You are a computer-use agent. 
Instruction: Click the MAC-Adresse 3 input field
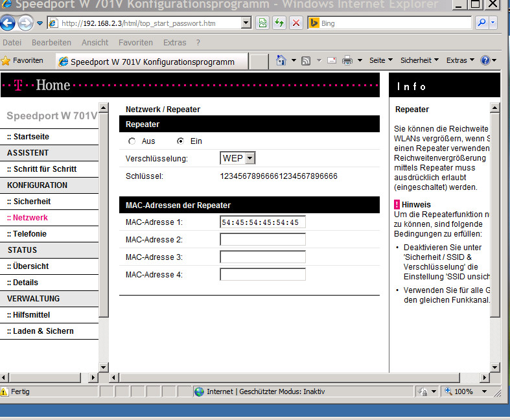263,257
